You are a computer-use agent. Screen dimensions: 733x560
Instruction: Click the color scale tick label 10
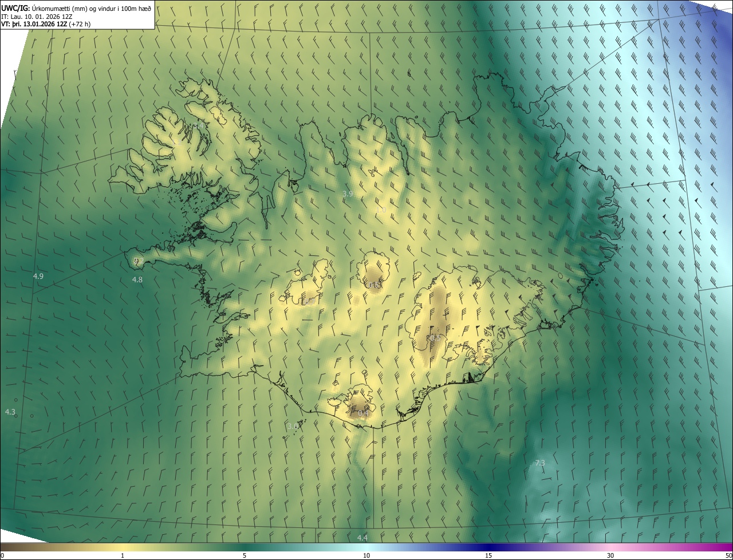click(x=366, y=556)
